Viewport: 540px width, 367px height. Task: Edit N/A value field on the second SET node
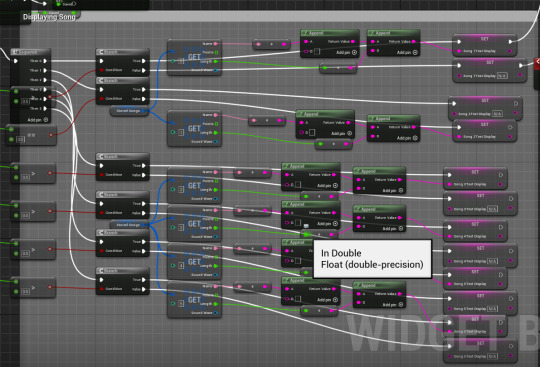pyautogui.click(x=502, y=75)
